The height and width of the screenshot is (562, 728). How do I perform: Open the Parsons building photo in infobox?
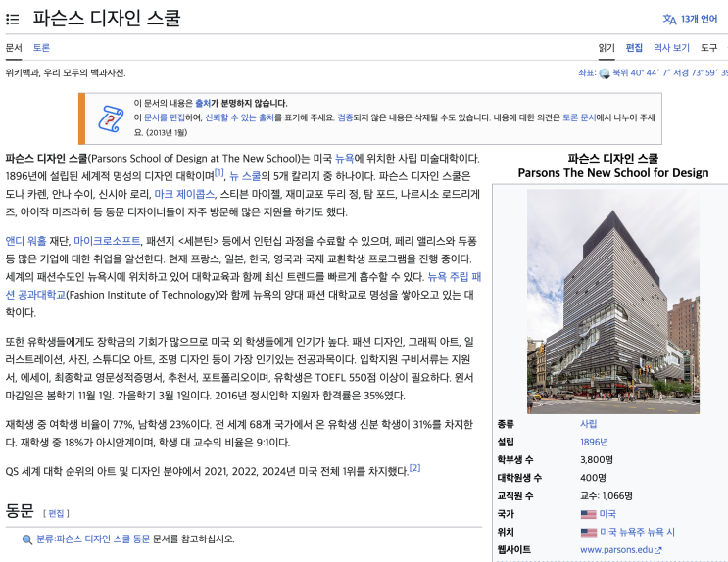tap(613, 302)
